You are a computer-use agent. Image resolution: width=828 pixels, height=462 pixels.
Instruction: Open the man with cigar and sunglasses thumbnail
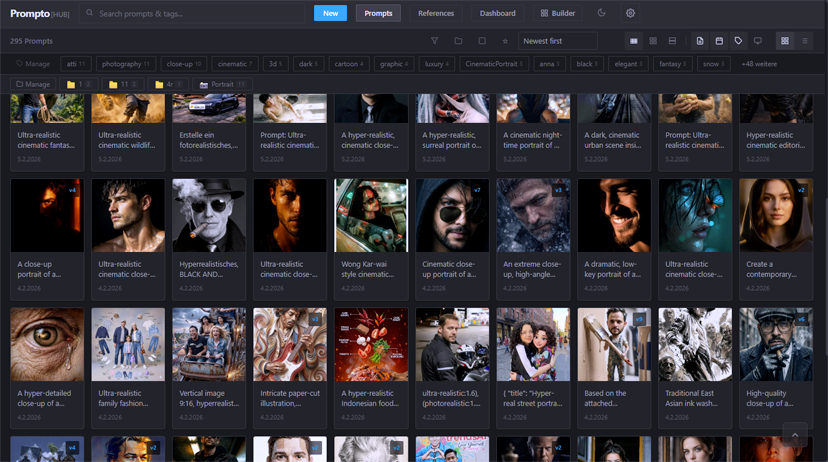click(x=209, y=215)
